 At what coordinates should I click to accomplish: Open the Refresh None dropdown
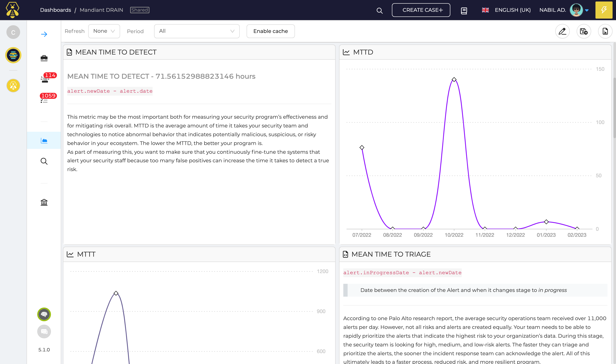click(x=104, y=31)
